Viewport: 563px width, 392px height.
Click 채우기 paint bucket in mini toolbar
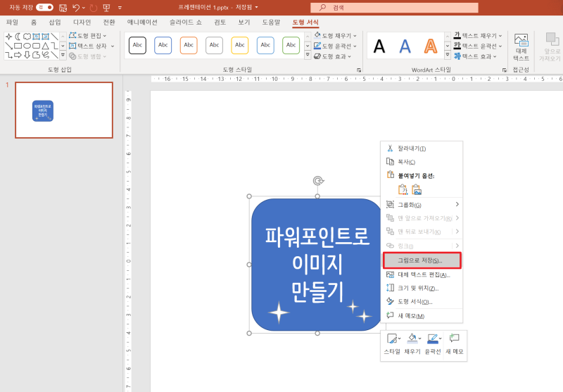point(412,339)
